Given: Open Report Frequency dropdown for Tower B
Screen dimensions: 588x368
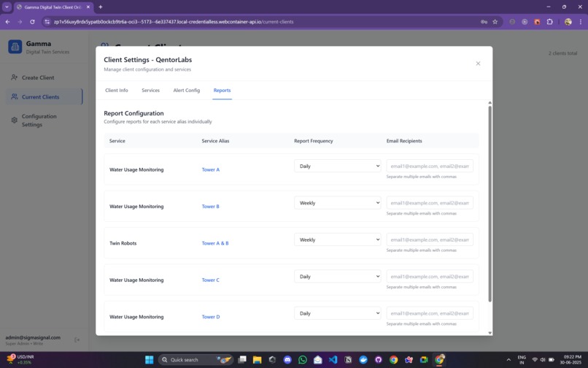Looking at the screenshot, I should [x=338, y=203].
